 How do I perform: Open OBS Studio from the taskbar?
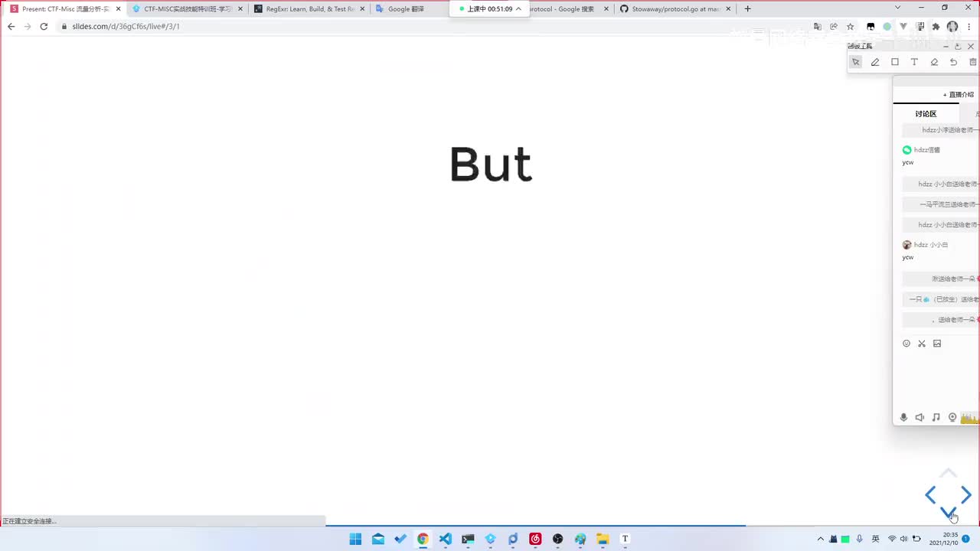coord(557,539)
